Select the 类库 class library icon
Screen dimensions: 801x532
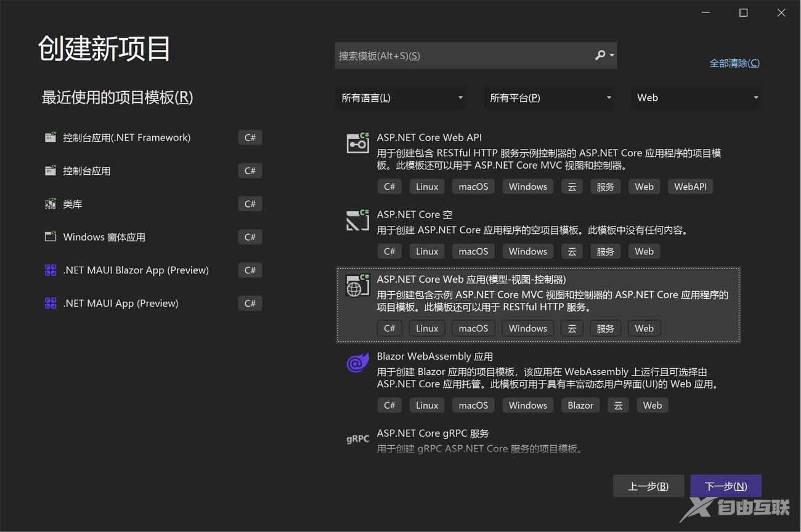(x=51, y=204)
